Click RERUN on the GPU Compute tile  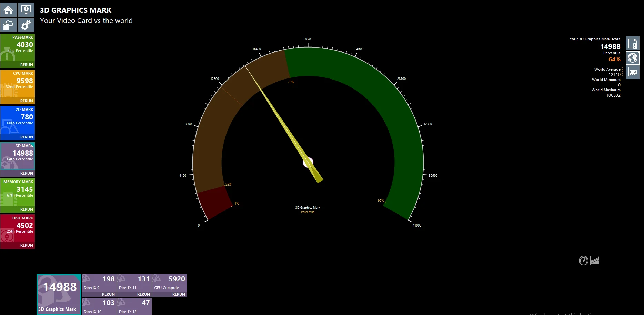coord(178,294)
